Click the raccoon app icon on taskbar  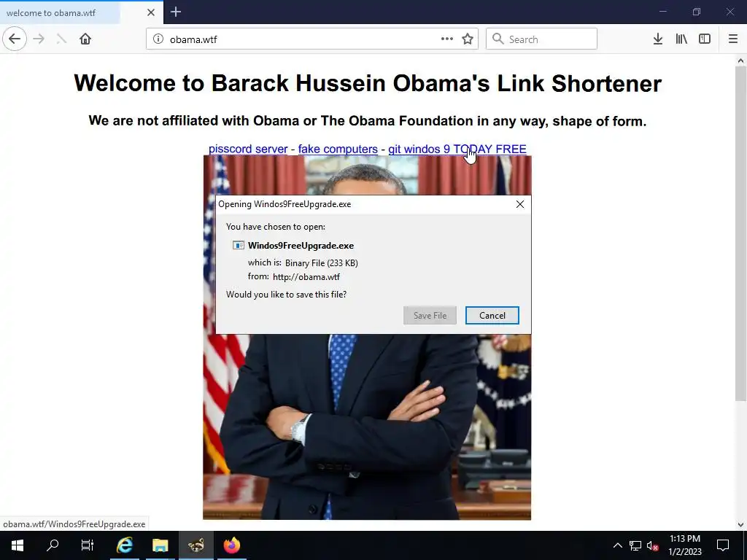coord(196,545)
